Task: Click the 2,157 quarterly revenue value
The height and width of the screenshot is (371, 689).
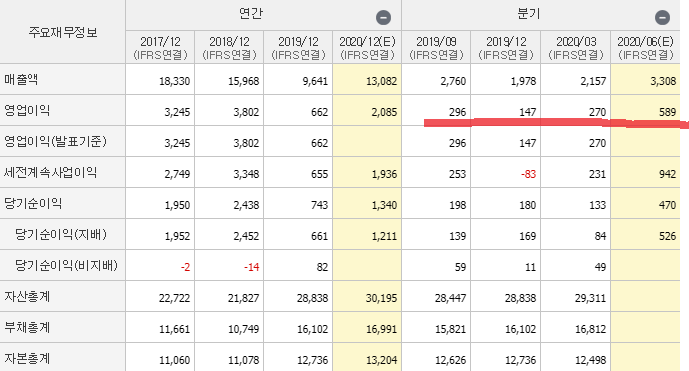Action: click(x=593, y=81)
